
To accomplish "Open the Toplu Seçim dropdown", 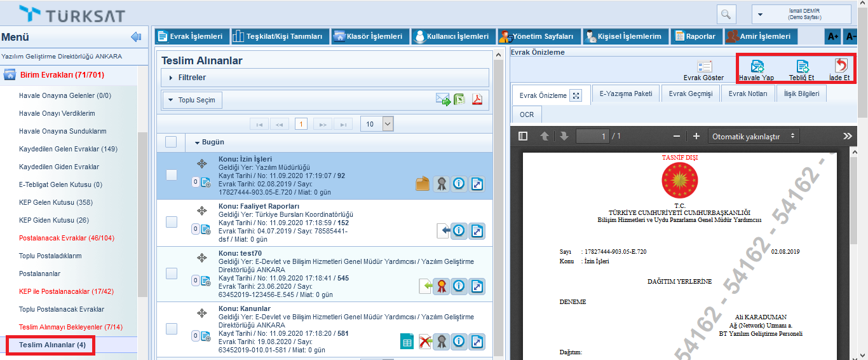I will (x=193, y=100).
